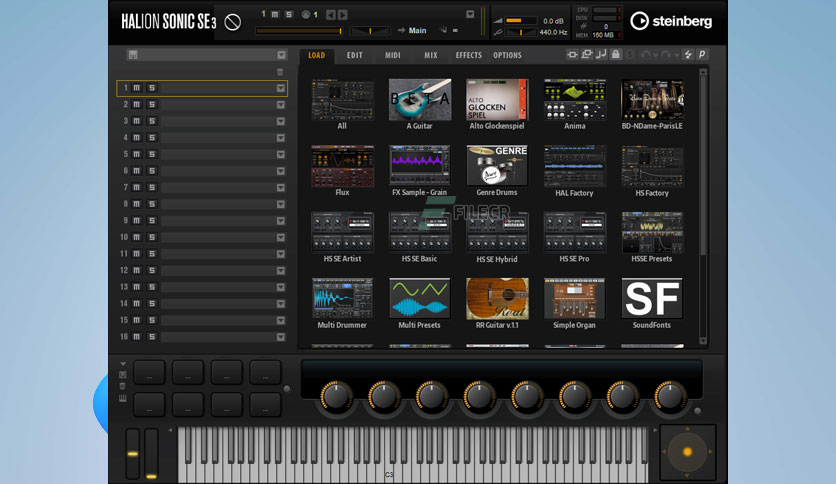This screenshot has width=836, height=484.
Task: Click the Steinberg logo
Action: [x=671, y=21]
